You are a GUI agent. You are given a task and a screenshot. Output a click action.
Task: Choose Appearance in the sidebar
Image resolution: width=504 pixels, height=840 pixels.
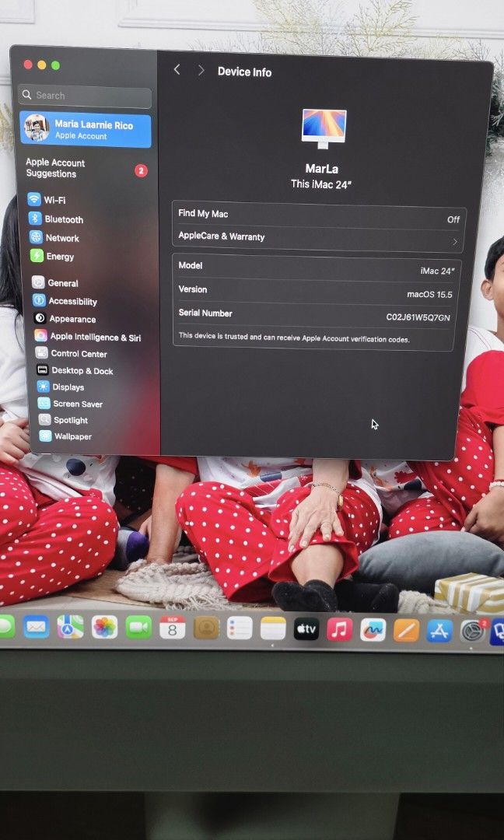click(65, 319)
